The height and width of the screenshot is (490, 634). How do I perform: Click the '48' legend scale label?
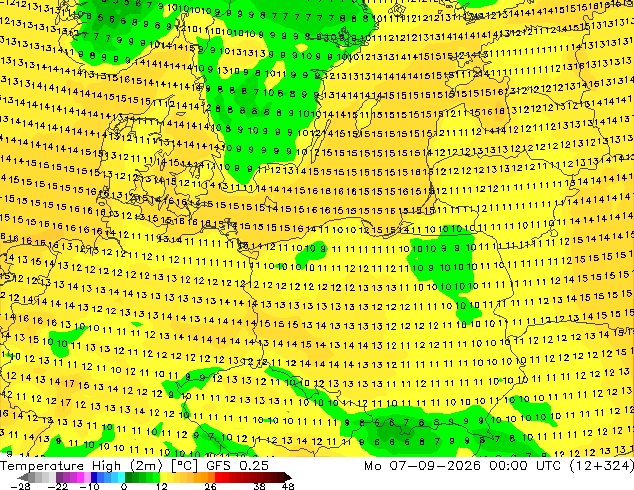(288, 486)
